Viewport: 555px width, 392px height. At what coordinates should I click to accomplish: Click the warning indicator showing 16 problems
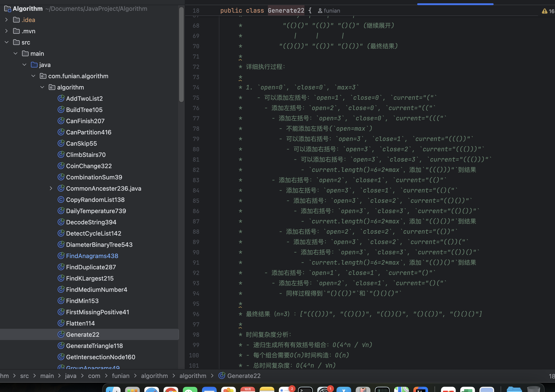point(547,11)
